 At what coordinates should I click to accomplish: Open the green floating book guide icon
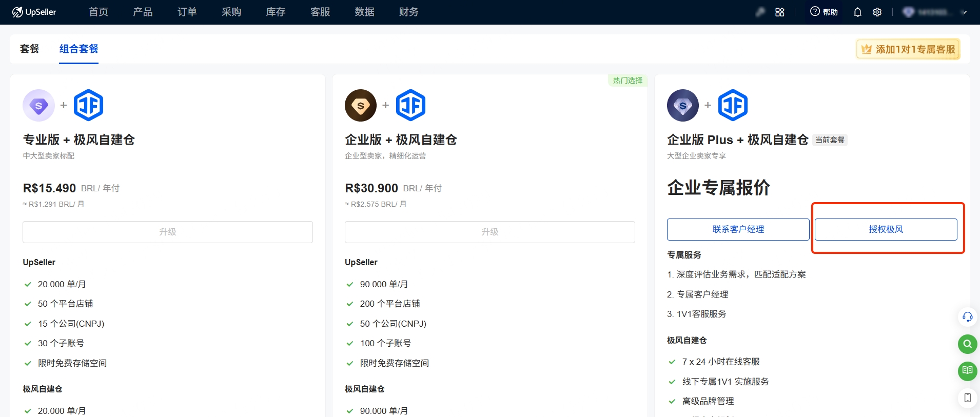tap(967, 371)
